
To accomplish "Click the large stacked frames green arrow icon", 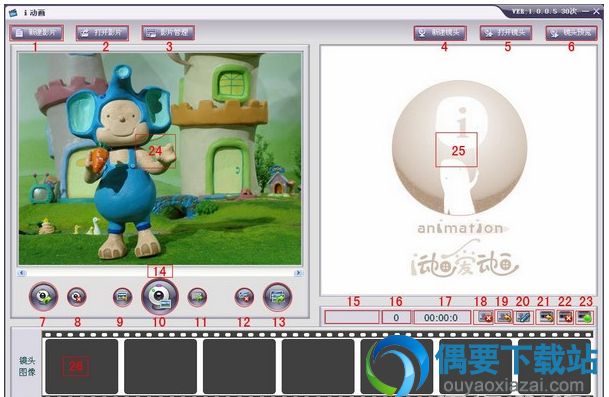I will point(277,297).
